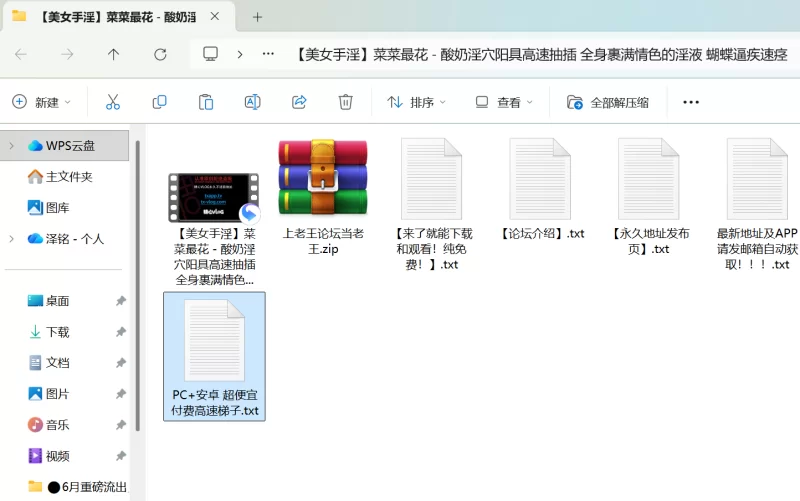Click the Paste clipboard icon
This screenshot has height=501, width=800.
(206, 102)
